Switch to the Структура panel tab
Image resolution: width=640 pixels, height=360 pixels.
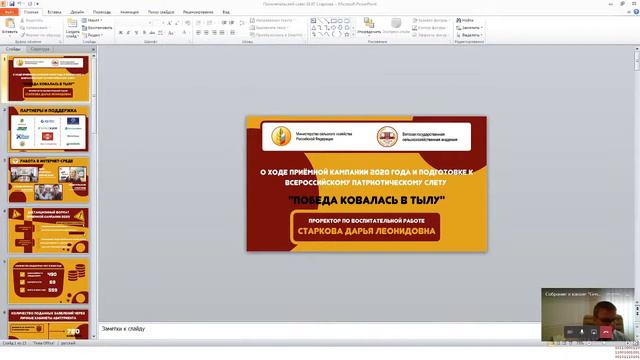coord(40,49)
